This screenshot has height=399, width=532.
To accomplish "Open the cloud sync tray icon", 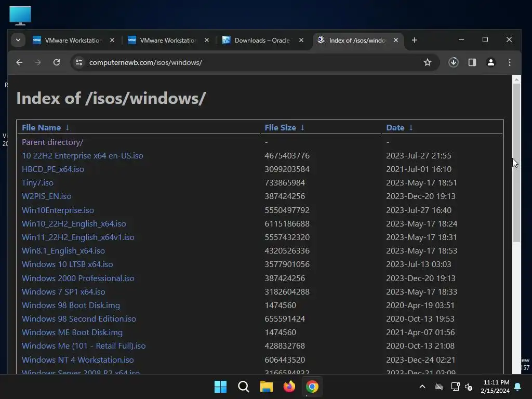I will click(439, 387).
